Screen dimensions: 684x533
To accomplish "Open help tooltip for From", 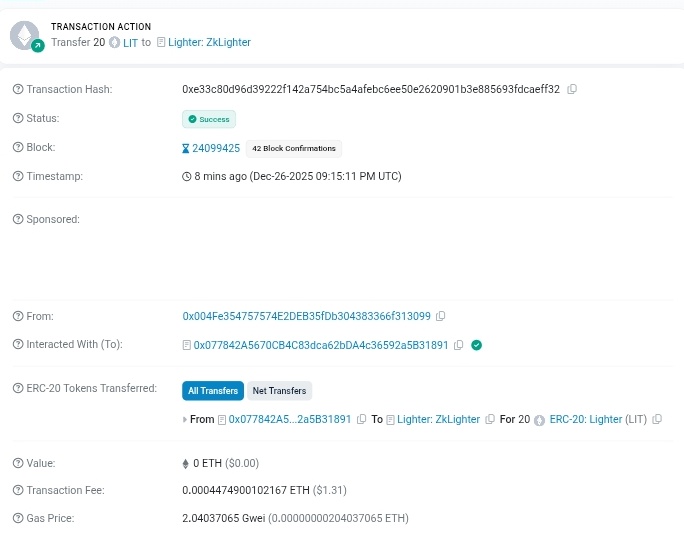I will (x=18, y=316).
